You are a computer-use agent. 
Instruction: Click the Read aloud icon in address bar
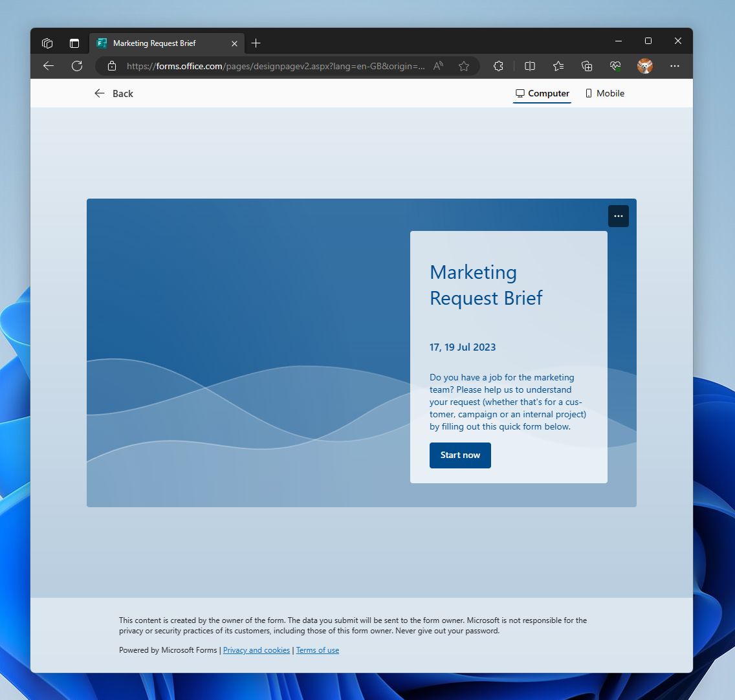click(438, 66)
